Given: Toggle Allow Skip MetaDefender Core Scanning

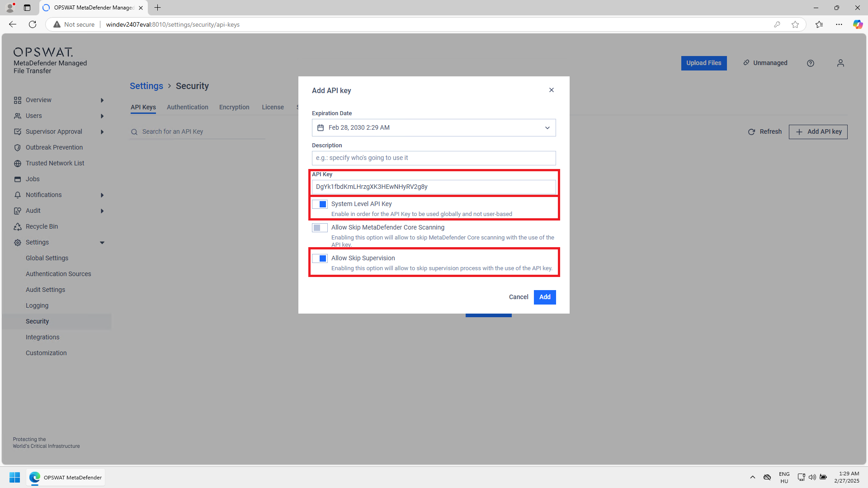Looking at the screenshot, I should click(320, 228).
